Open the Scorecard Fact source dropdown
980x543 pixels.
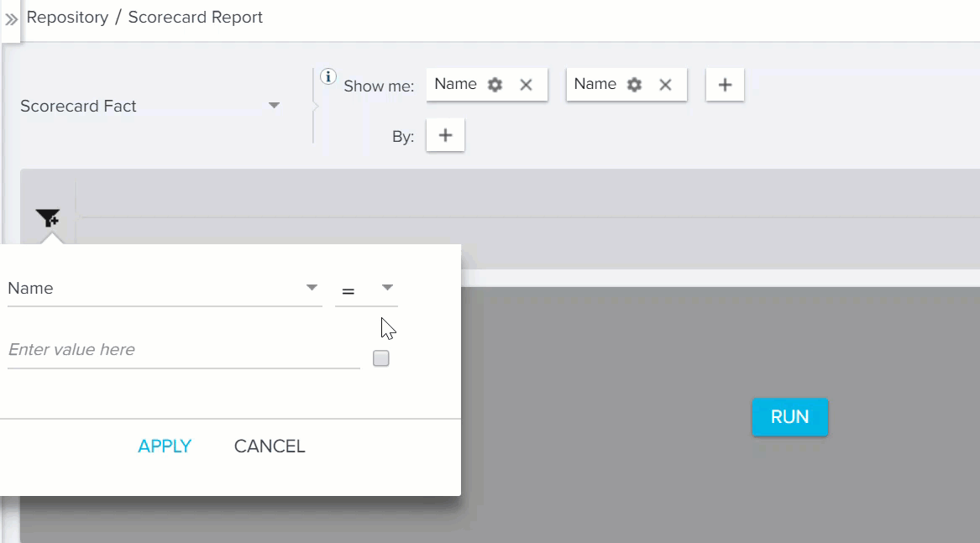(x=150, y=106)
